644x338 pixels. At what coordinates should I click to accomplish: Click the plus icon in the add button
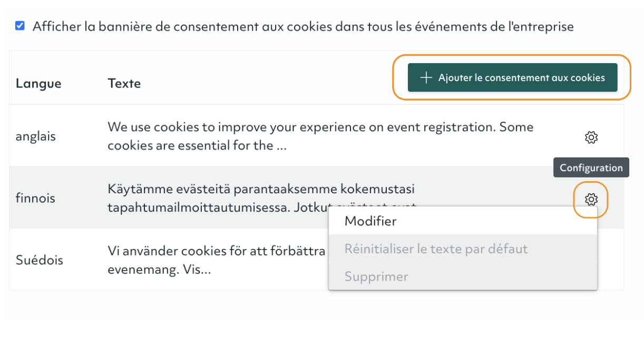[426, 78]
